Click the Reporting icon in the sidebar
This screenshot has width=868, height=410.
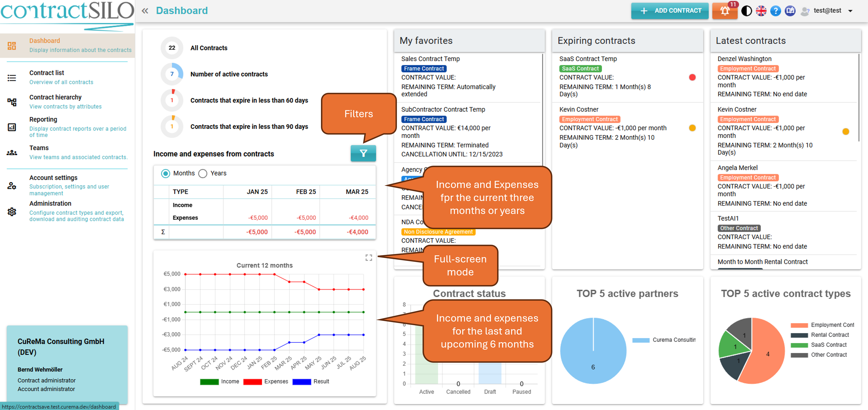tap(12, 127)
